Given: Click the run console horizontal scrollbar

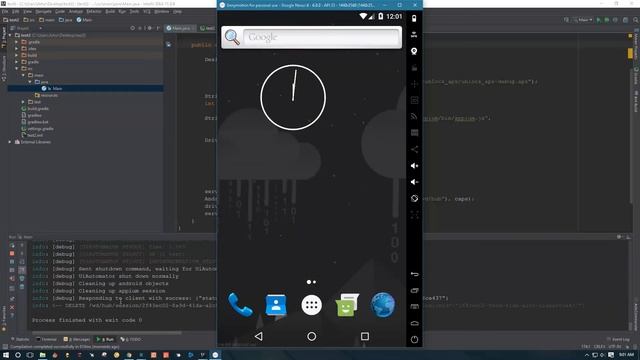Looking at the screenshot, I should (x=107, y=333).
